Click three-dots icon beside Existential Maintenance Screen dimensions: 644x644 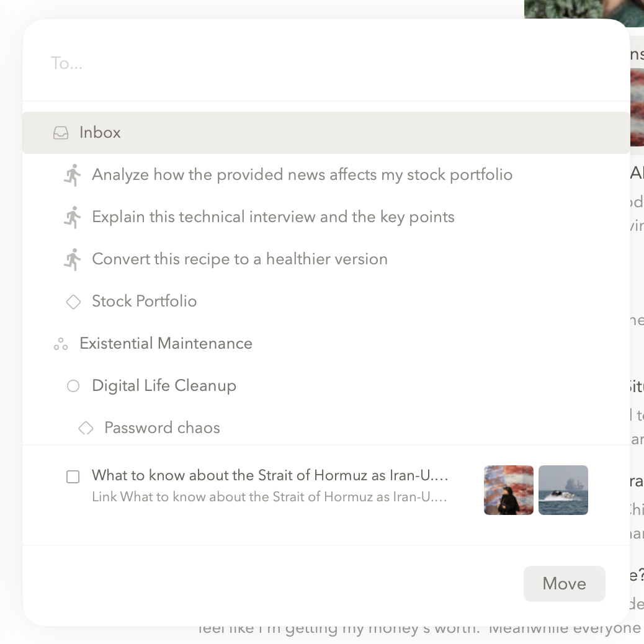[x=61, y=344]
